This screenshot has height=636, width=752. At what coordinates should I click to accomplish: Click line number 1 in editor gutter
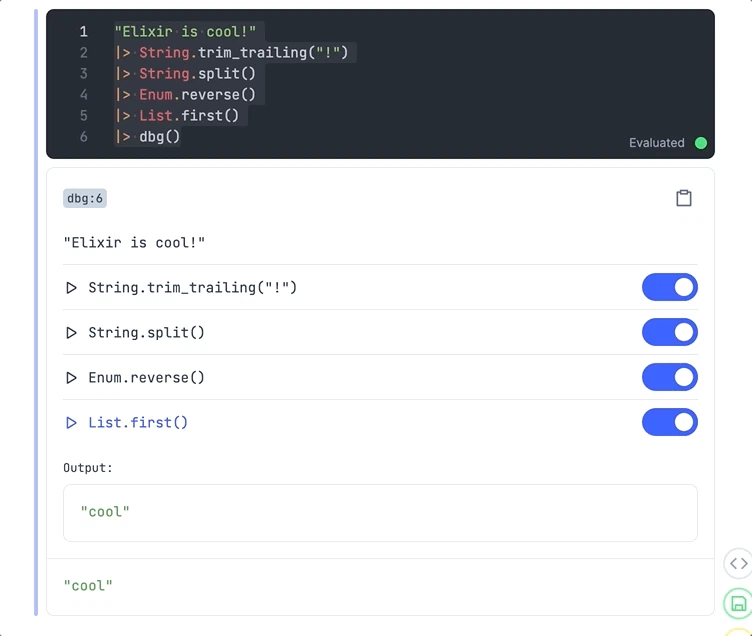[x=83, y=32]
